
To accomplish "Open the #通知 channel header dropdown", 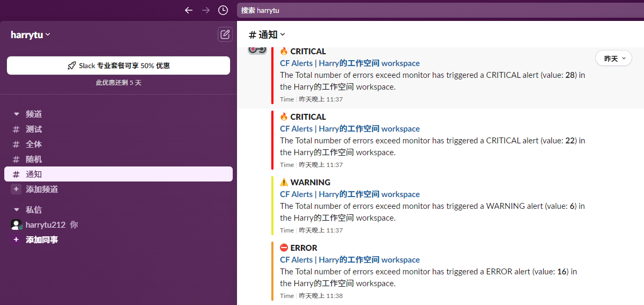I will [x=267, y=35].
